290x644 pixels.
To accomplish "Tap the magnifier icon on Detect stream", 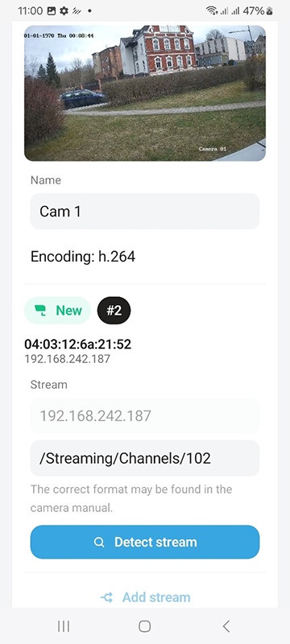I will (99, 542).
